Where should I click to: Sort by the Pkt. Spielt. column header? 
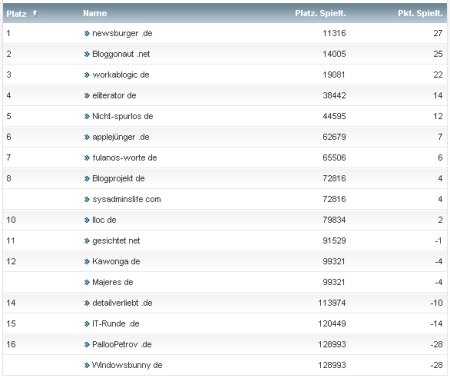tap(420, 13)
